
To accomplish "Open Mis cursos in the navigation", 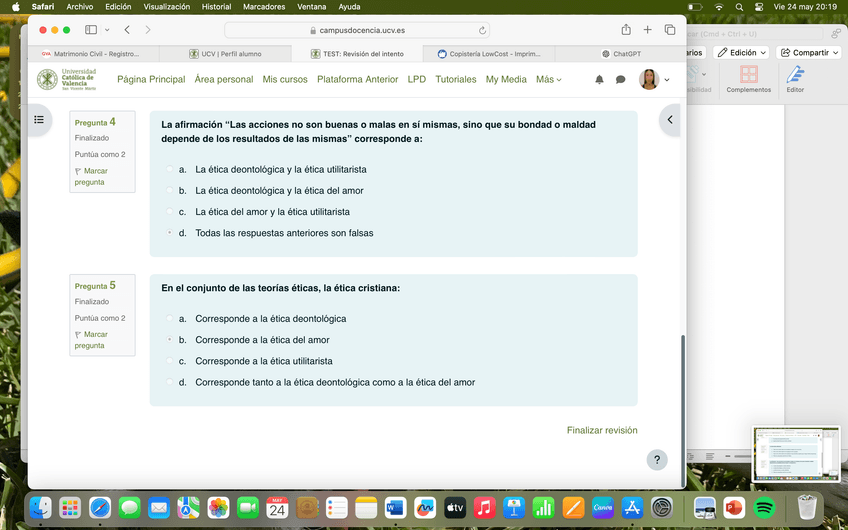I will click(x=285, y=80).
